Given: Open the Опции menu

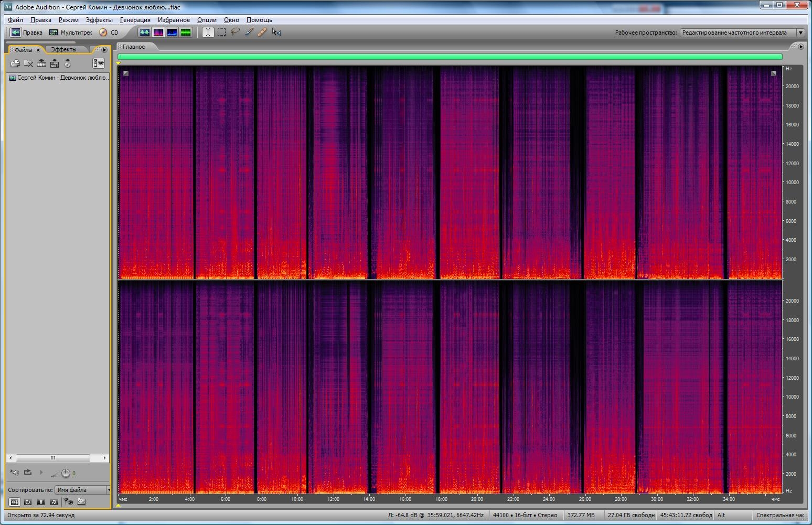Looking at the screenshot, I should 207,20.
